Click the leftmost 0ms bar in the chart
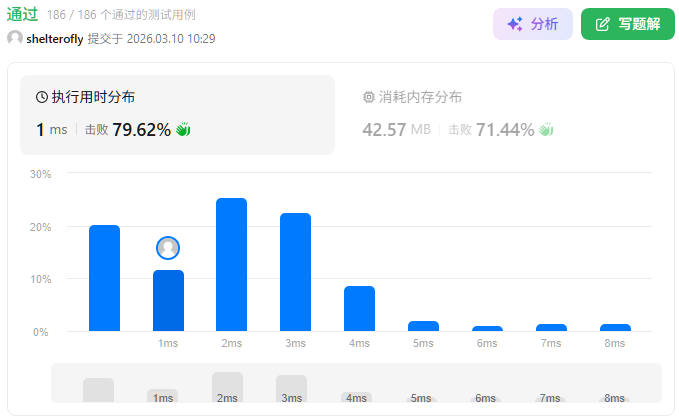Screen dimensions: 679x420 coord(104,278)
